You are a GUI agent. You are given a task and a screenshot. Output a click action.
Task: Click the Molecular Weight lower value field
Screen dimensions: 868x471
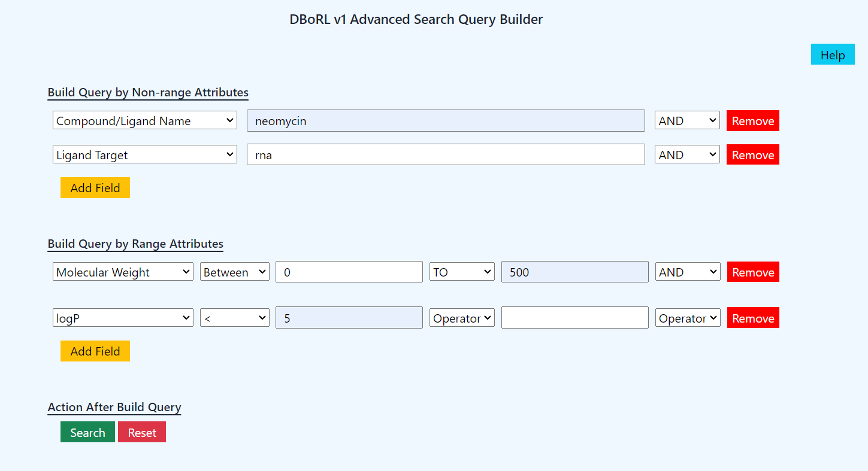point(349,272)
